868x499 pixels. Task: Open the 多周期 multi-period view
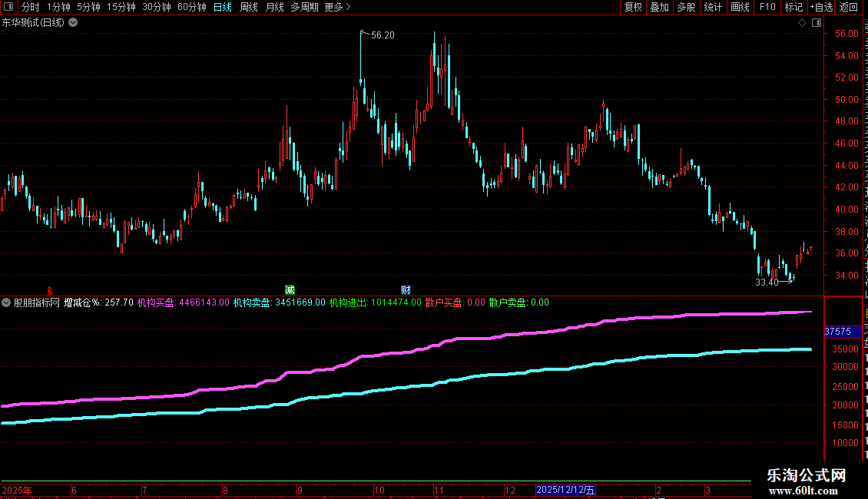(x=304, y=7)
